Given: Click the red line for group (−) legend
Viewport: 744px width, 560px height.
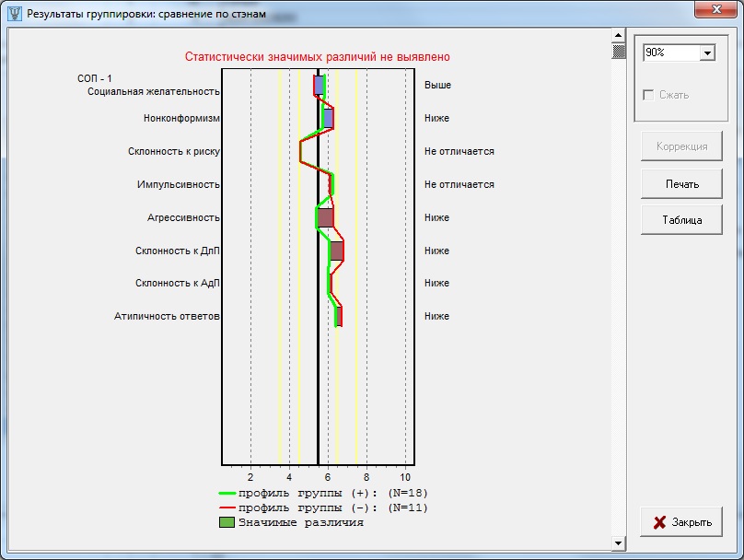Looking at the screenshot, I should point(227,507).
